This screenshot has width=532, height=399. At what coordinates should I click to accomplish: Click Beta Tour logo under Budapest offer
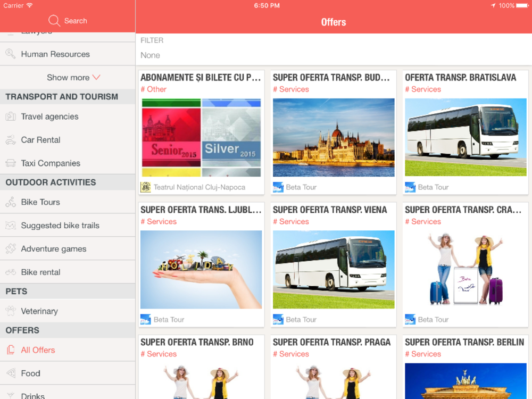[x=278, y=187]
